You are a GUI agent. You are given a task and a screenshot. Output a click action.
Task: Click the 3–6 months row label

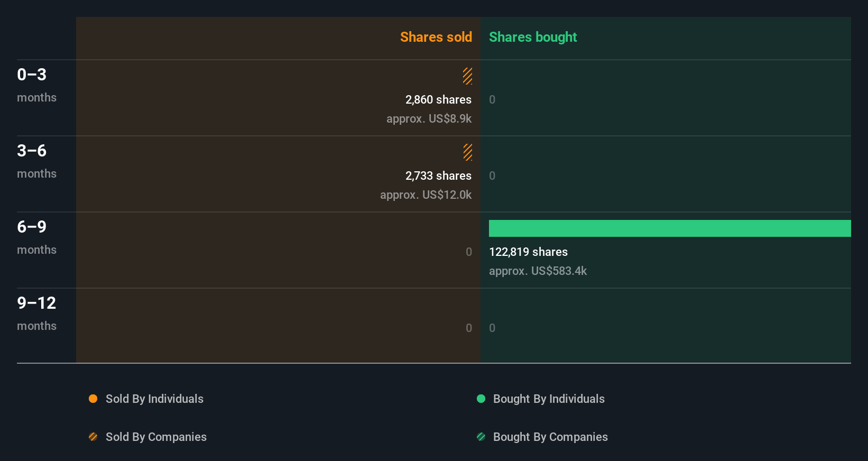pos(36,161)
